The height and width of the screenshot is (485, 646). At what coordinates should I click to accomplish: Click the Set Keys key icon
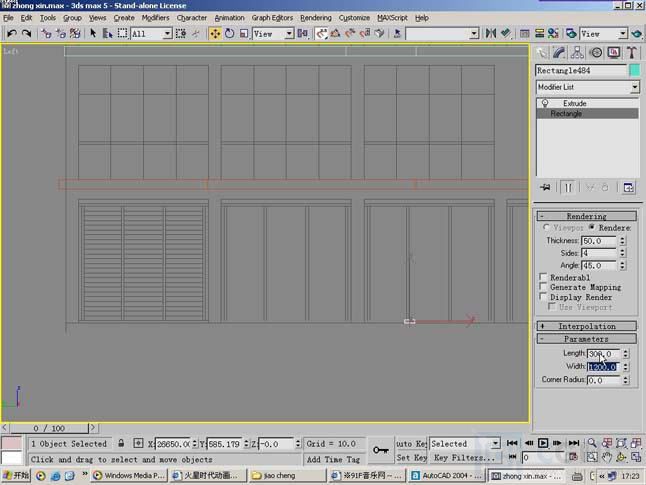click(381, 450)
